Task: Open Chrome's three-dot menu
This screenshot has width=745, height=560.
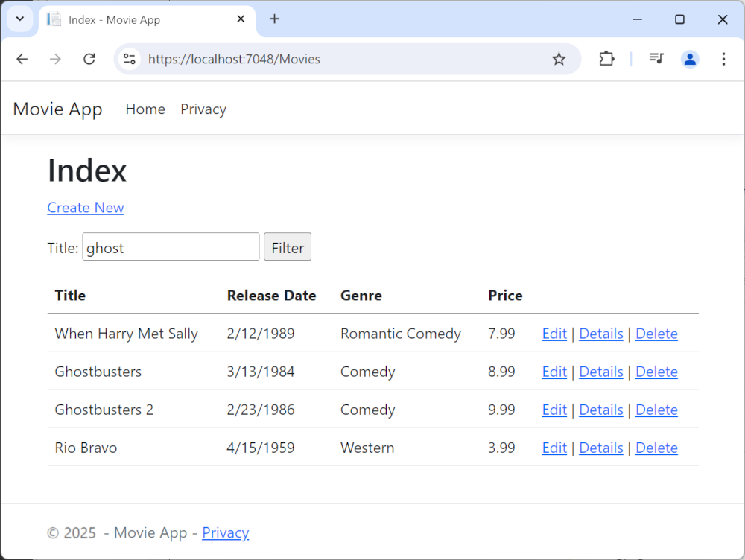Action: (x=723, y=59)
